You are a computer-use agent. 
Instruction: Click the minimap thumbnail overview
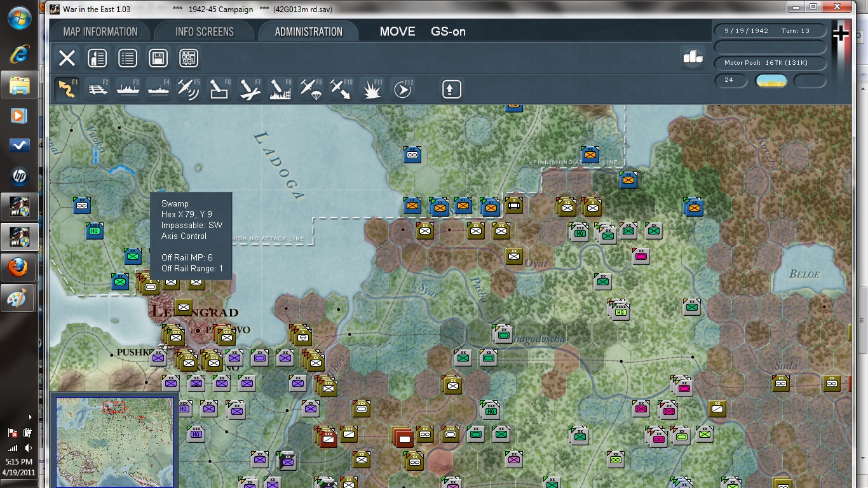pyautogui.click(x=114, y=442)
